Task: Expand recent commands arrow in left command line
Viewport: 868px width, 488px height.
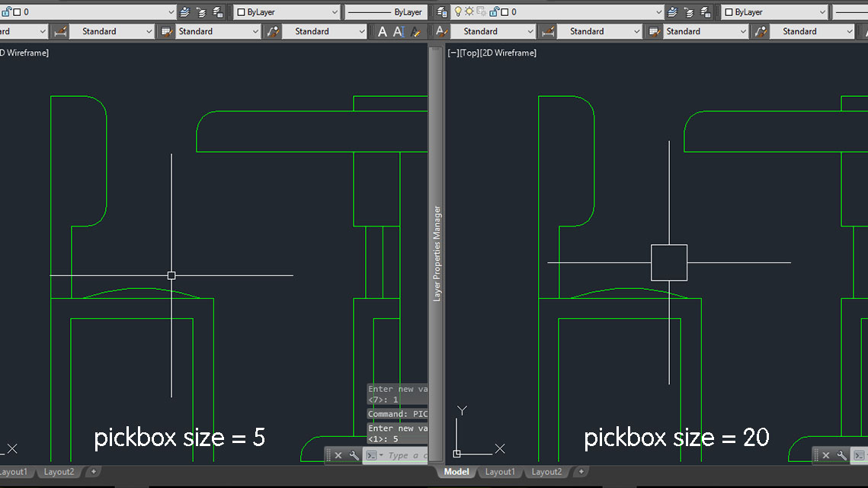Action: click(x=381, y=455)
